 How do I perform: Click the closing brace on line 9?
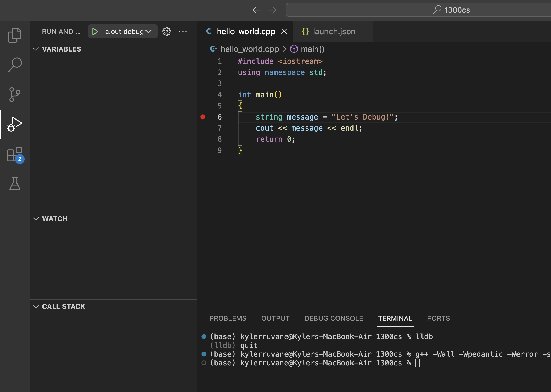[x=240, y=150]
